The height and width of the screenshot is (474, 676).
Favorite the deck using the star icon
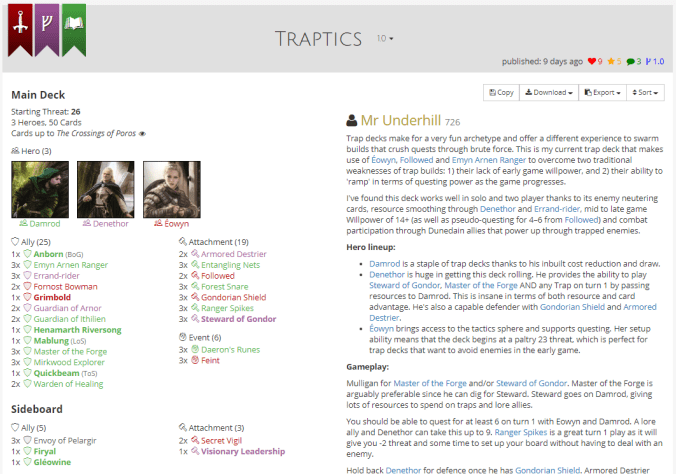(612, 62)
